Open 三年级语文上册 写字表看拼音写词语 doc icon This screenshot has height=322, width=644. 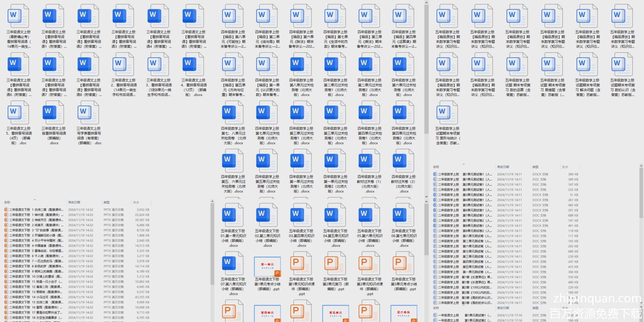(x=89, y=113)
